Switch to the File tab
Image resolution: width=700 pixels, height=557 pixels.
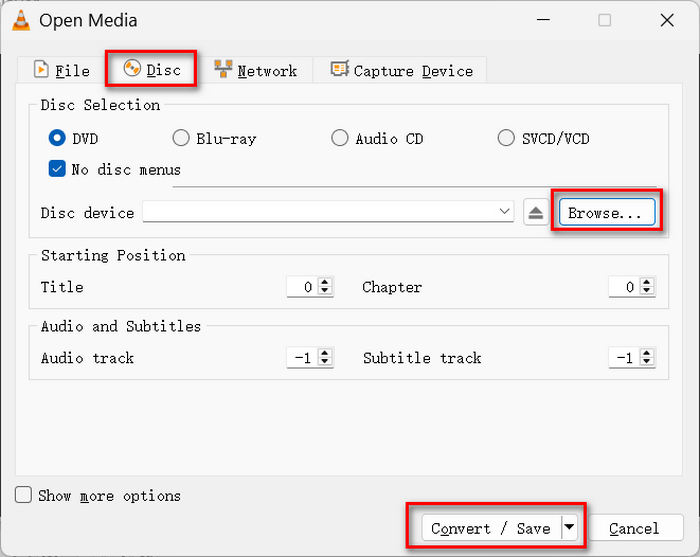(62, 70)
